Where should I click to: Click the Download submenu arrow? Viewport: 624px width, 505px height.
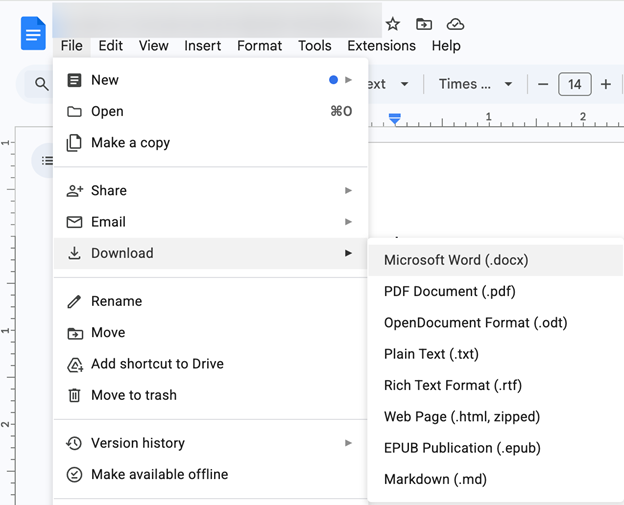(x=348, y=253)
